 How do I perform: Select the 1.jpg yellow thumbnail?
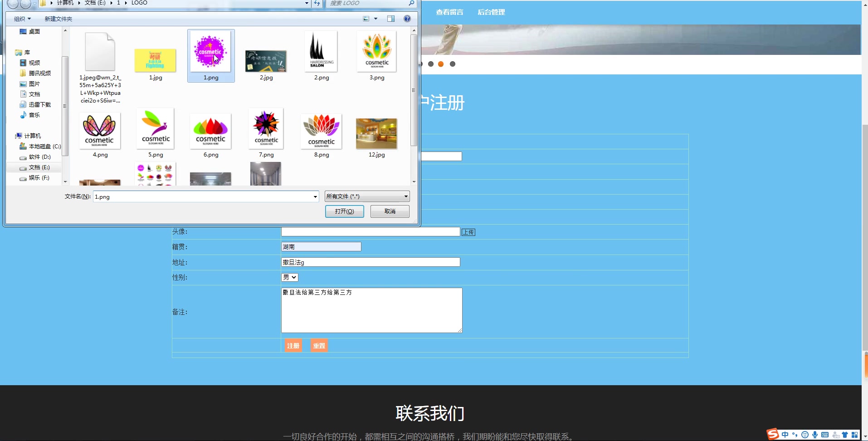pos(156,60)
